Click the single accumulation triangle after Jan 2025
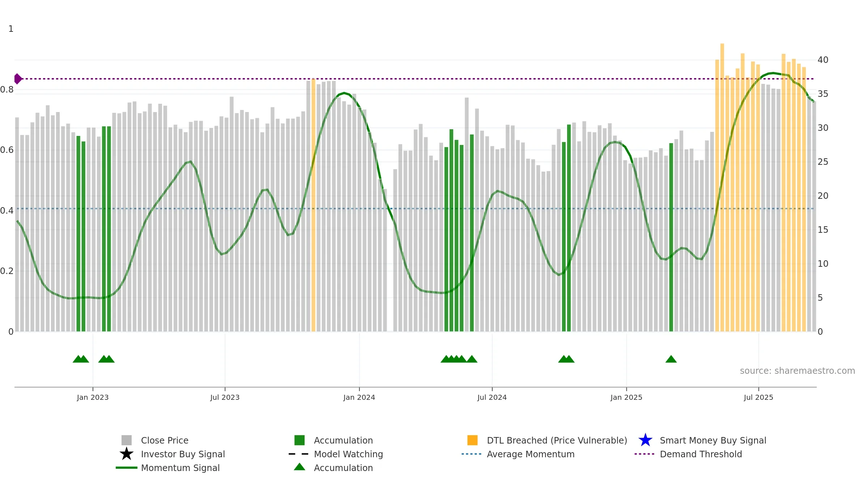This screenshot has height=488, width=868. point(671,359)
